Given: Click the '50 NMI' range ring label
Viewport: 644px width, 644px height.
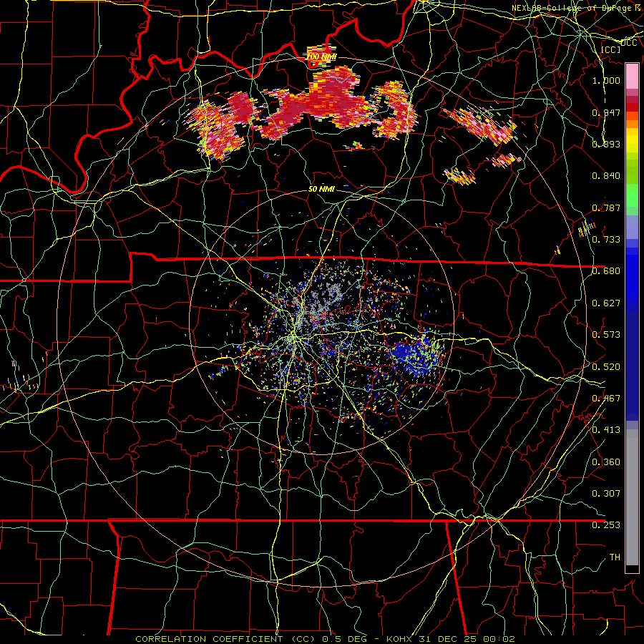Looking at the screenshot, I should [321, 190].
